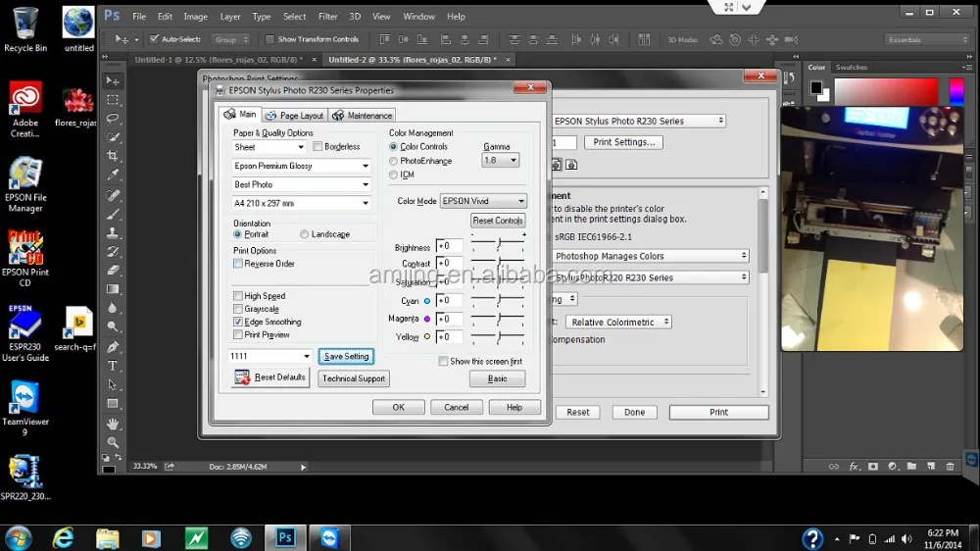Click the layer effects fx icon
The image size is (980, 551).
pos(854,467)
